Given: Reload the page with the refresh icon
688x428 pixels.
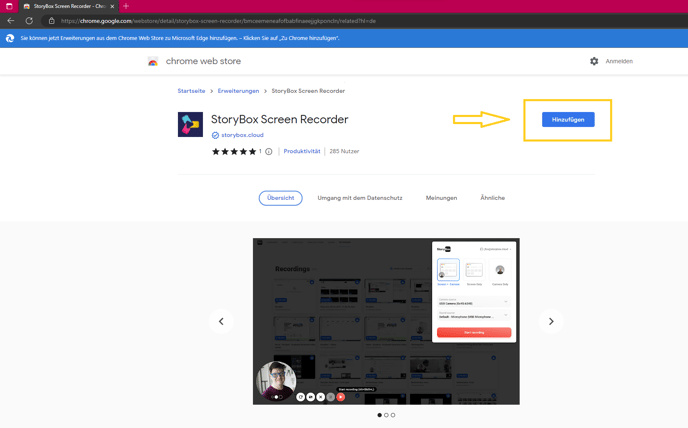Looking at the screenshot, I should pos(29,21).
